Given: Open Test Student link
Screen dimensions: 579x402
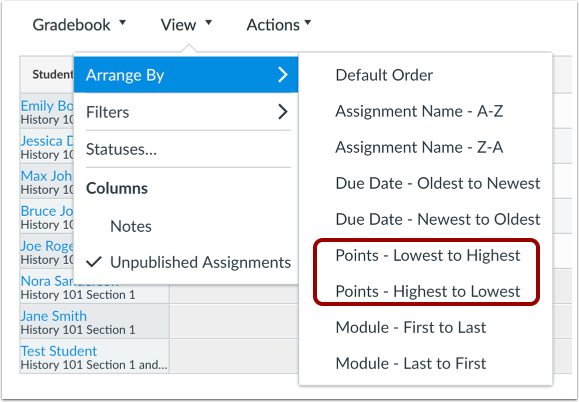Looking at the screenshot, I should pyautogui.click(x=59, y=351).
